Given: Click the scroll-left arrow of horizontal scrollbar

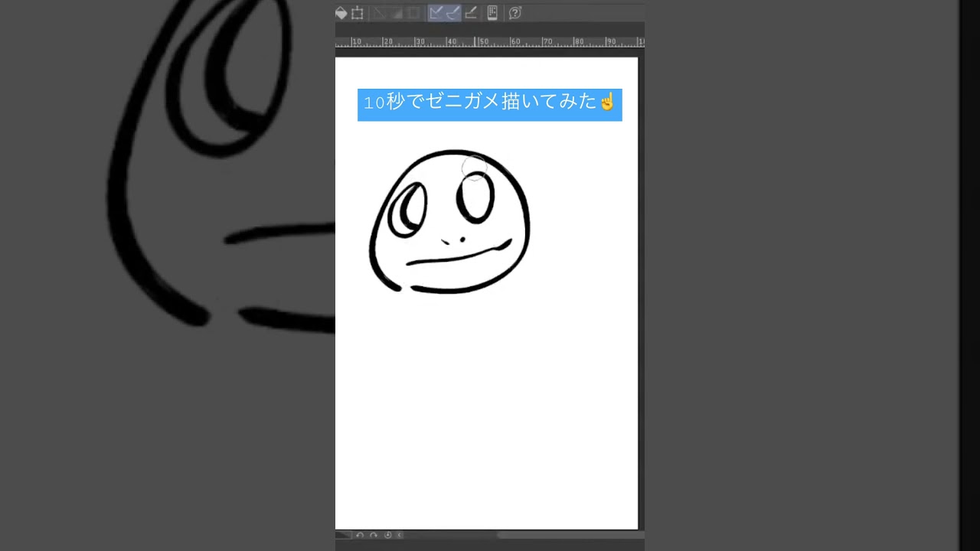Looking at the screenshot, I should (x=400, y=536).
